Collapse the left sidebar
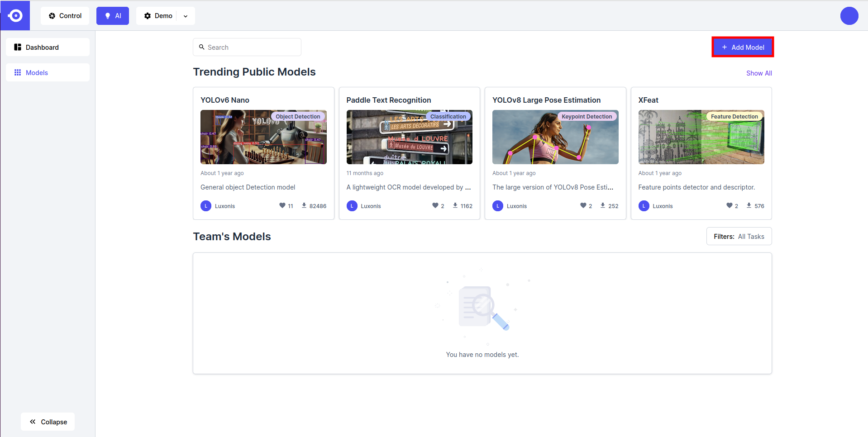868x437 pixels. (48, 422)
